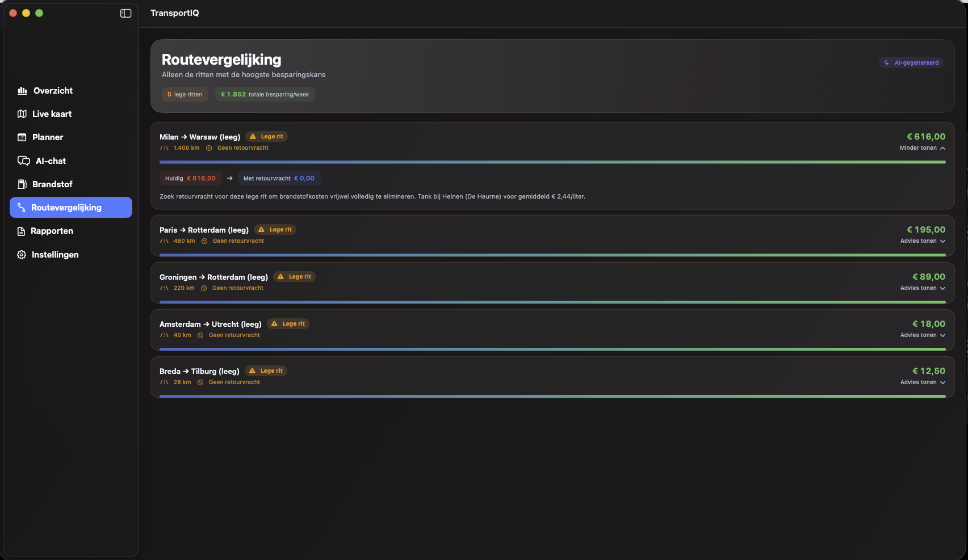This screenshot has height=560, width=968.
Task: Show advice for Groningen to Rotterdam
Action: tap(922, 288)
